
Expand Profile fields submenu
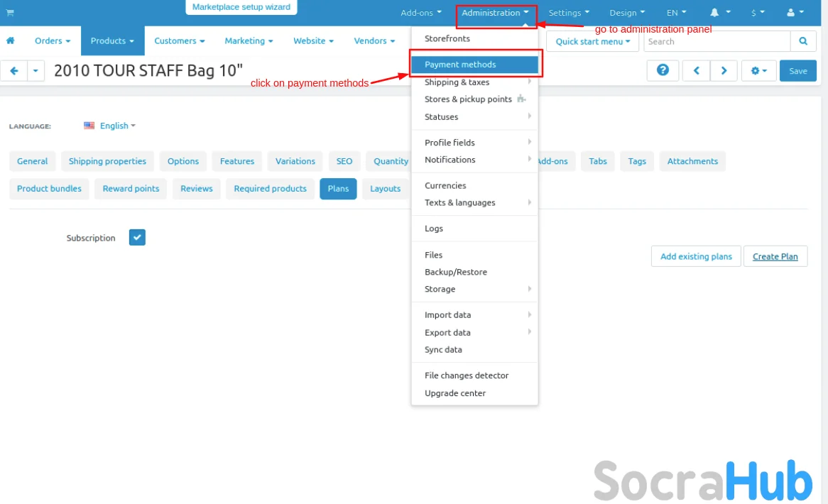[x=474, y=143]
